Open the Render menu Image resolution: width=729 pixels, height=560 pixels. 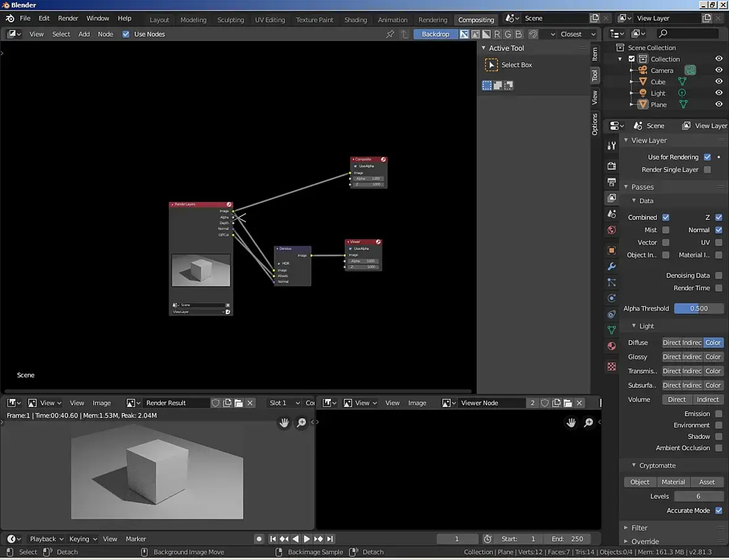[68, 19]
